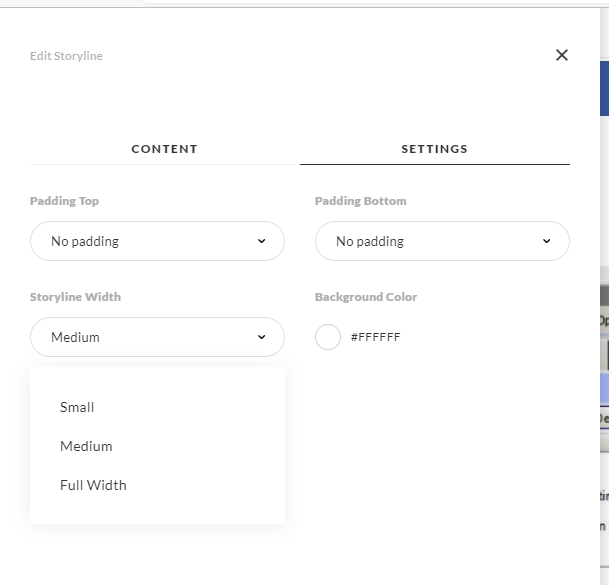Collapse the Storyline Width dropdown

(157, 337)
